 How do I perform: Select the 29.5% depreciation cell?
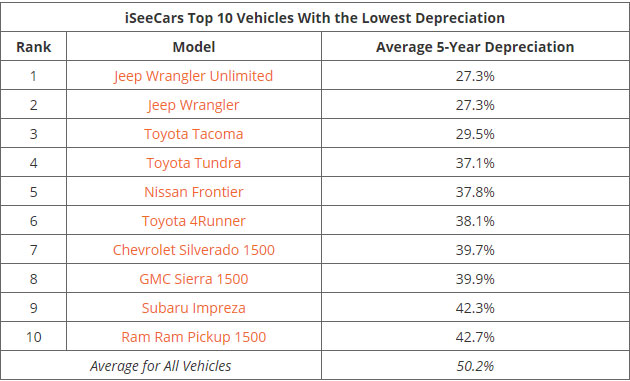475,134
